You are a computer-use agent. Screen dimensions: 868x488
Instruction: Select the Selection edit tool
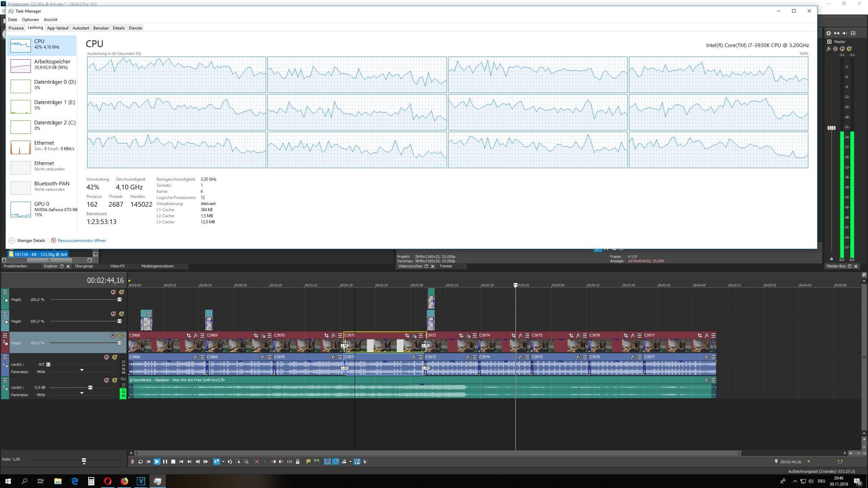[x=238, y=461]
